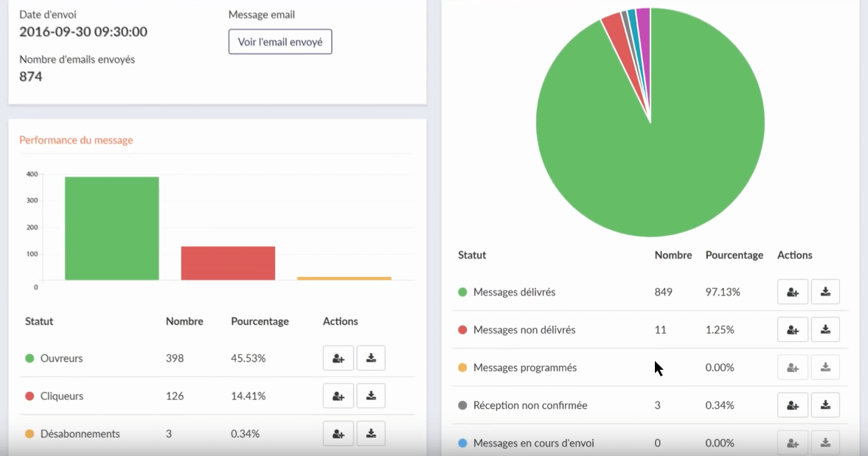Click the green Messages délivrés legend dot
Viewport: 868px width, 456px height.
coord(463,292)
